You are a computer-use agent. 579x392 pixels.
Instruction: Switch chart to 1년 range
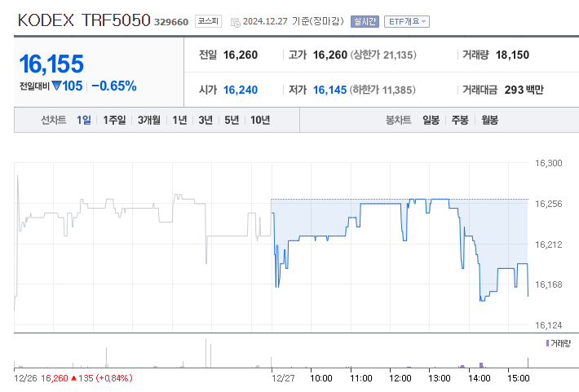coord(180,120)
